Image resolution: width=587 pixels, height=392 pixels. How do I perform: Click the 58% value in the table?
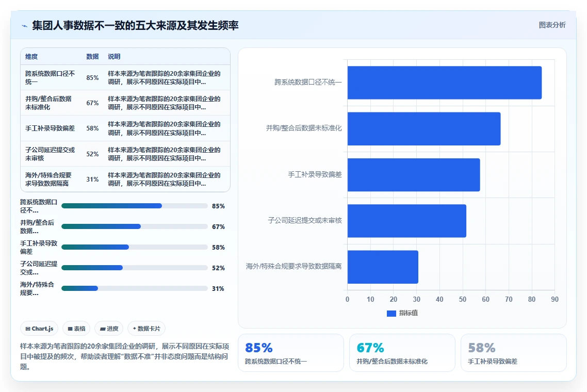click(x=92, y=128)
